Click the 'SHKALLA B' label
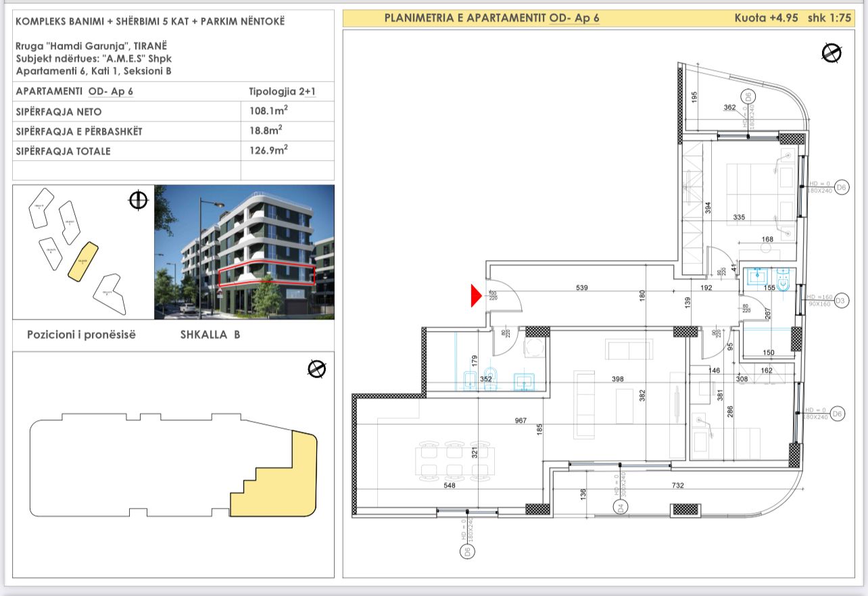Viewport: 868px width, 596px height. click(210, 334)
